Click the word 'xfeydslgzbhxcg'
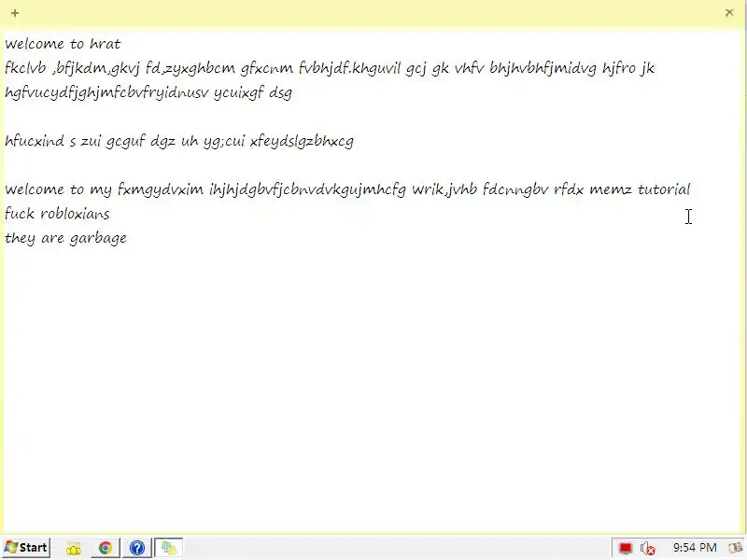The image size is (747, 560). click(302, 142)
